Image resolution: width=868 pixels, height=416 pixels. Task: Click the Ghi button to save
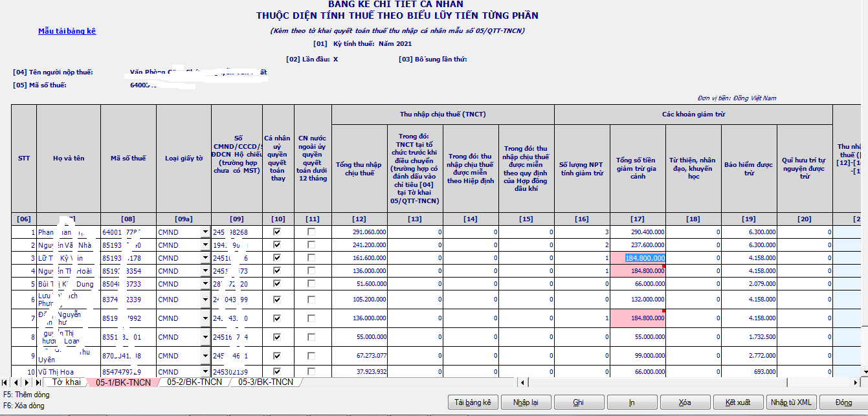[x=578, y=402]
